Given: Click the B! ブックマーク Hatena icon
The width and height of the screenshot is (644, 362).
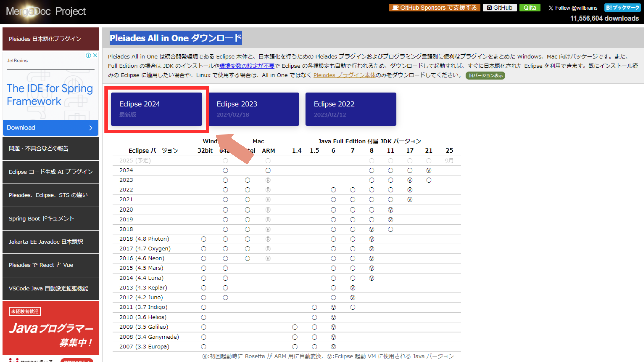Looking at the screenshot, I should (623, 7).
